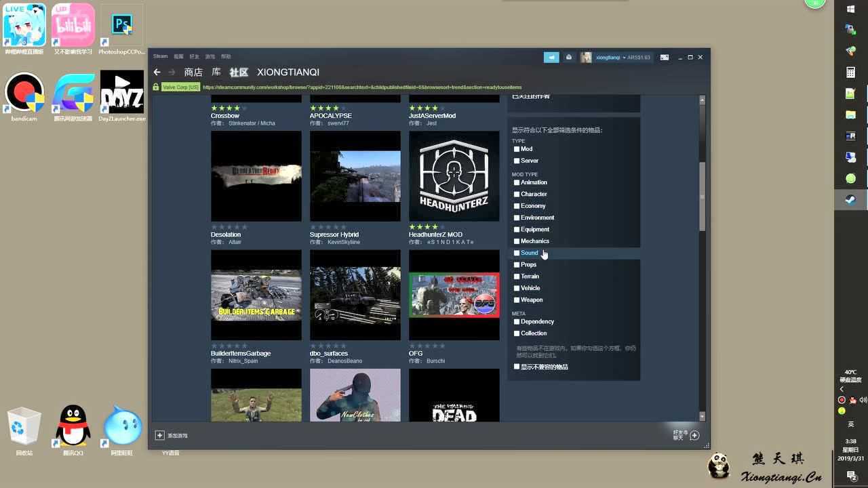Click the forward navigation arrow
This screenshot has width=868, height=488.
(173, 72)
